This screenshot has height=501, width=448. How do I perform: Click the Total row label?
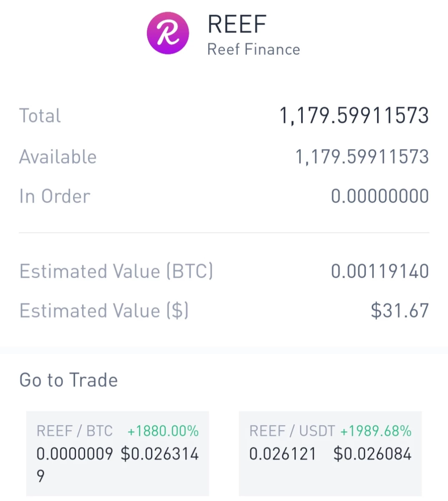40,116
